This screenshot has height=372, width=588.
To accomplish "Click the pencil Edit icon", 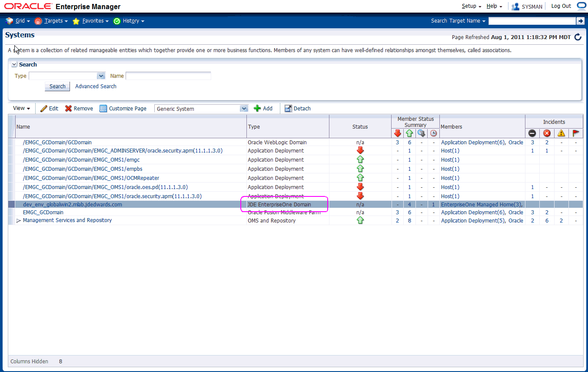I will tap(44, 109).
